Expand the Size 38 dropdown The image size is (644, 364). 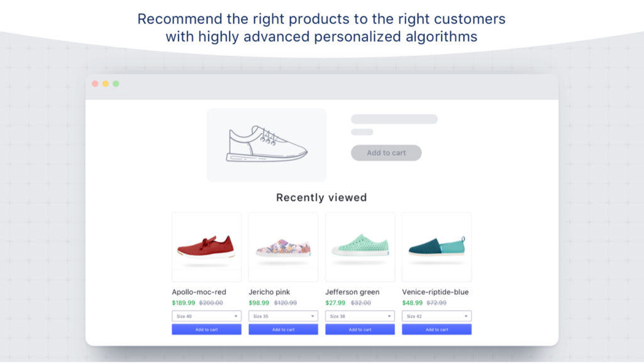coord(360,316)
